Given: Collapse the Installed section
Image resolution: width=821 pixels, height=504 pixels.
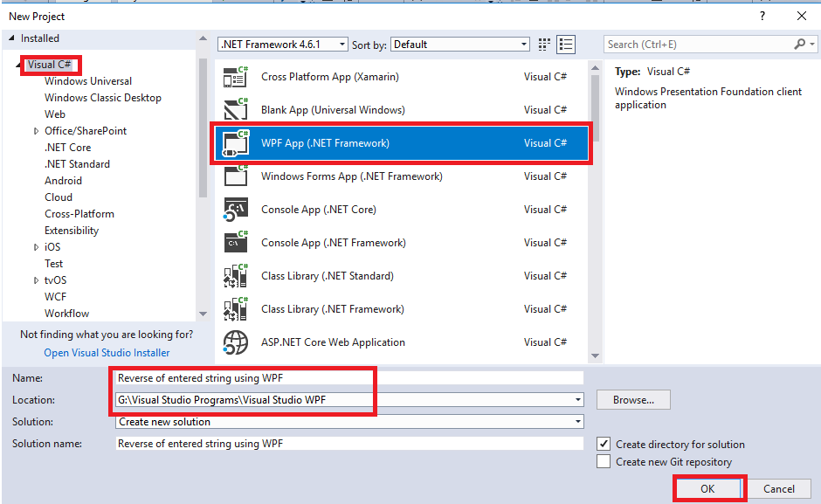Looking at the screenshot, I should click(x=11, y=38).
